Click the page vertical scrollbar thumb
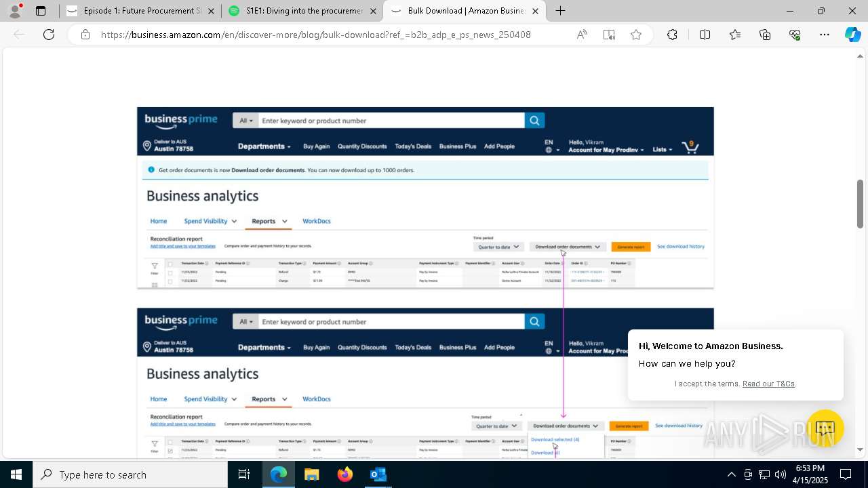This screenshot has width=868, height=488. coord(861,203)
